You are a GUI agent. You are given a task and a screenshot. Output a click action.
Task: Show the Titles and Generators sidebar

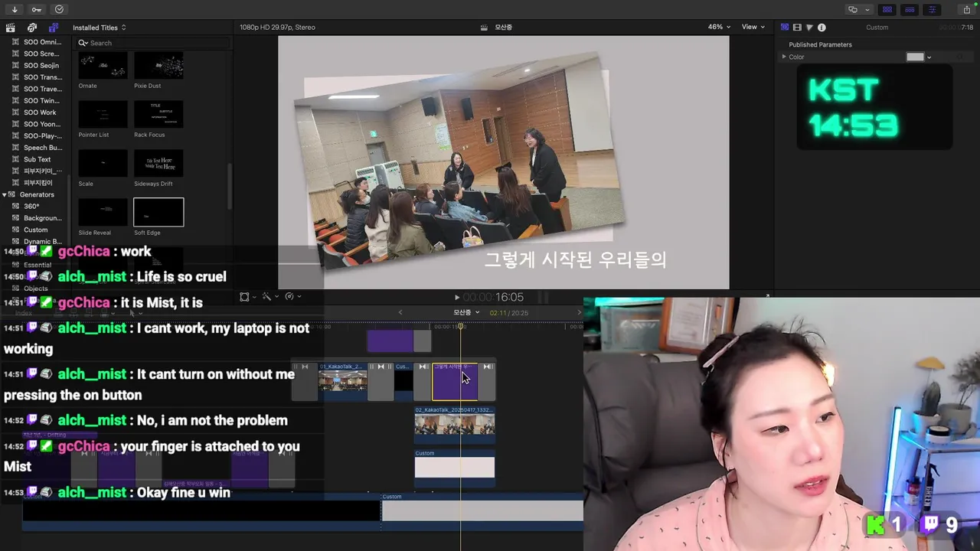point(54,28)
